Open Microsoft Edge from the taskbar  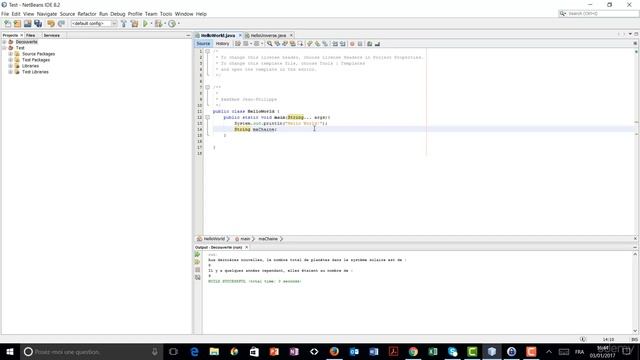pos(194,351)
